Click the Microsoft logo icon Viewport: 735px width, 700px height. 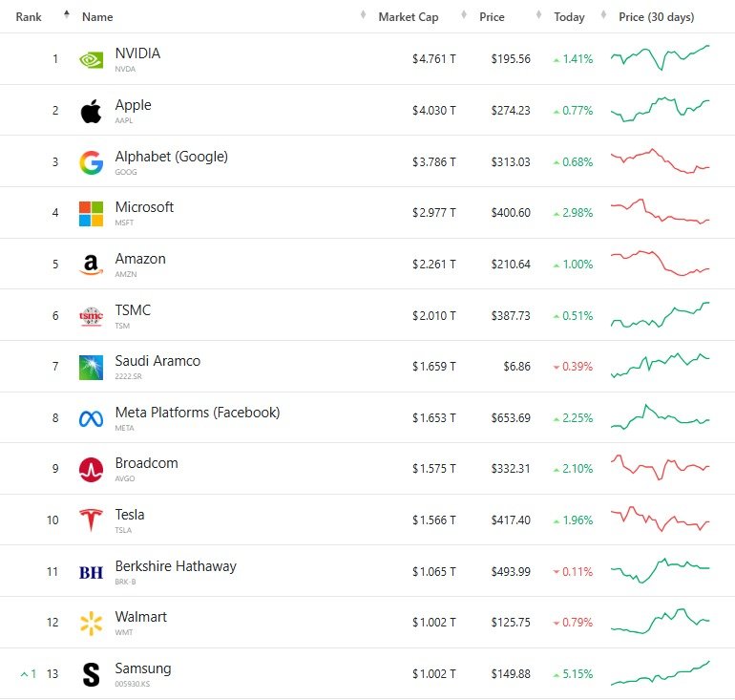(91, 213)
